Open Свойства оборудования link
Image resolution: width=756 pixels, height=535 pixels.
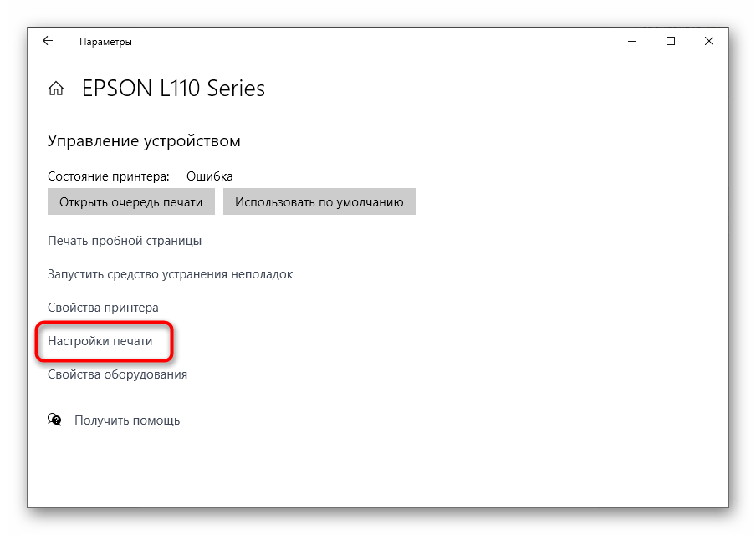click(117, 374)
